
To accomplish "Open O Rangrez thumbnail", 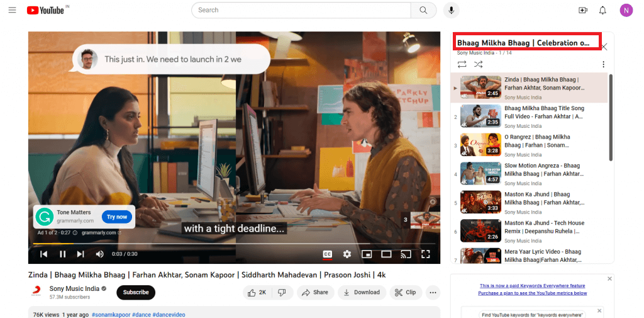I will [480, 144].
